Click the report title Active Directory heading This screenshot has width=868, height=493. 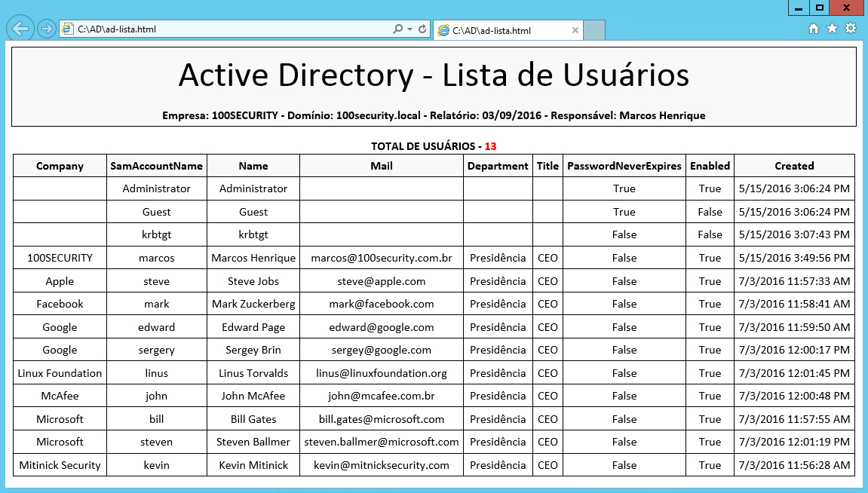coord(434,75)
